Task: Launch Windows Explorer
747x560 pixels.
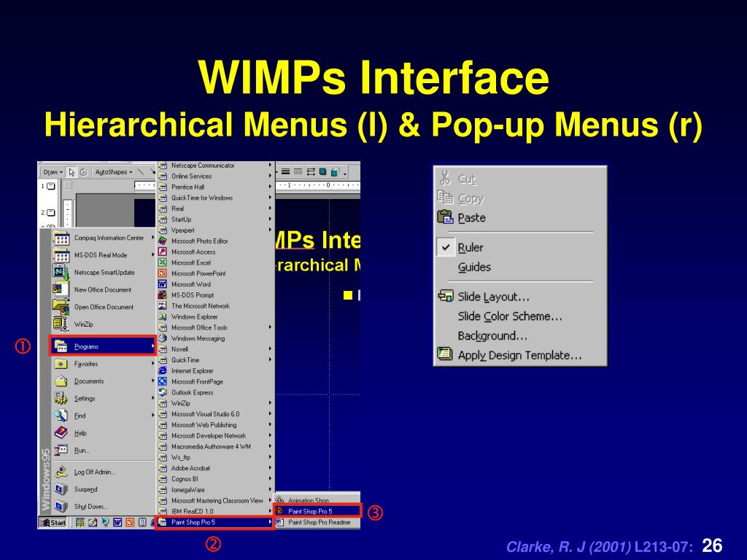Action: coord(215,316)
